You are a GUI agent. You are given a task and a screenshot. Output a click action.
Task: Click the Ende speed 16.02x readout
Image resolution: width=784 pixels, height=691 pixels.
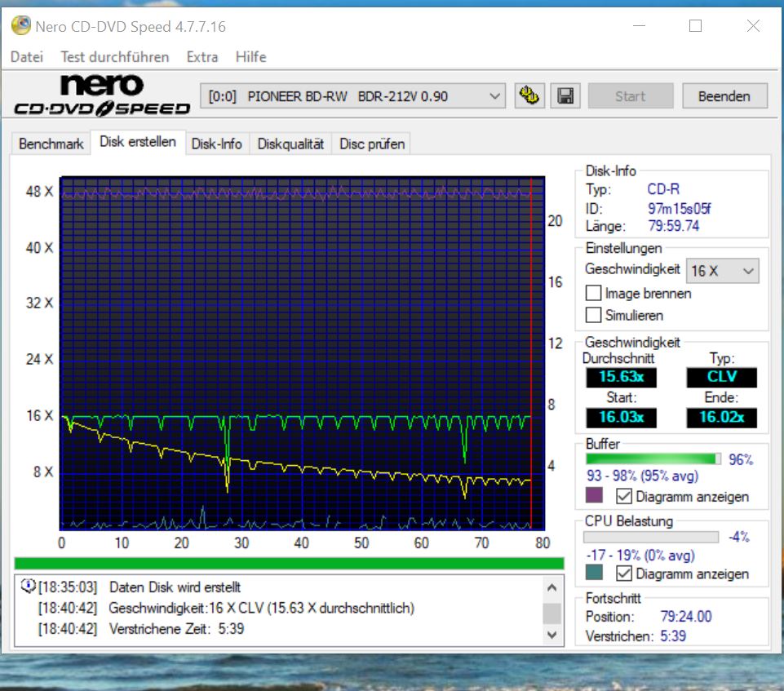pyautogui.click(x=721, y=417)
